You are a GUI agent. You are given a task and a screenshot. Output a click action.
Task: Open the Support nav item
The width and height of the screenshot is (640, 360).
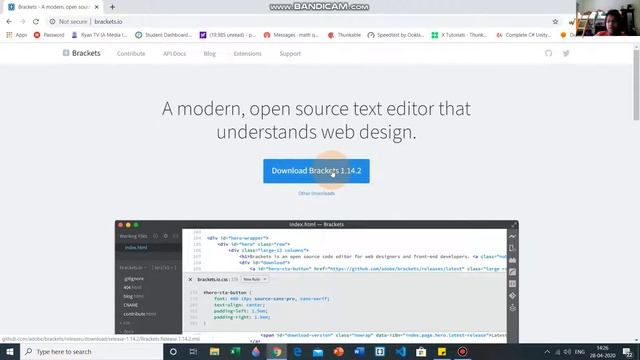pyautogui.click(x=290, y=53)
